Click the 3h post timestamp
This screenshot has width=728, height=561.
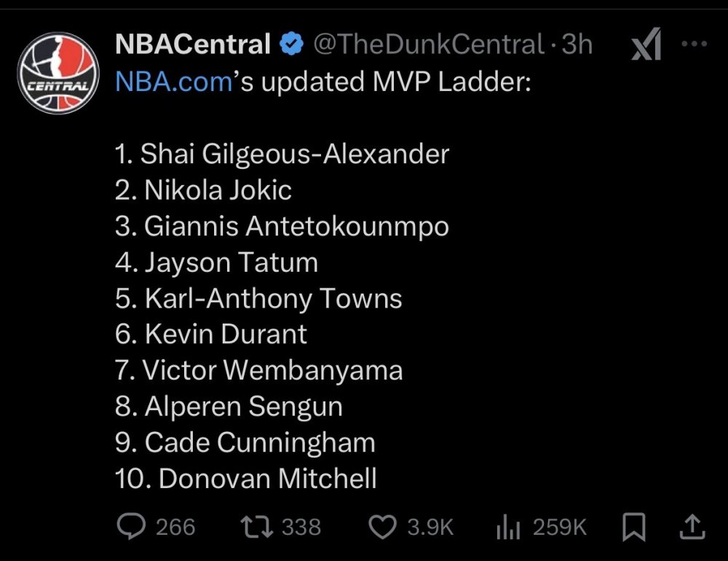pos(577,45)
